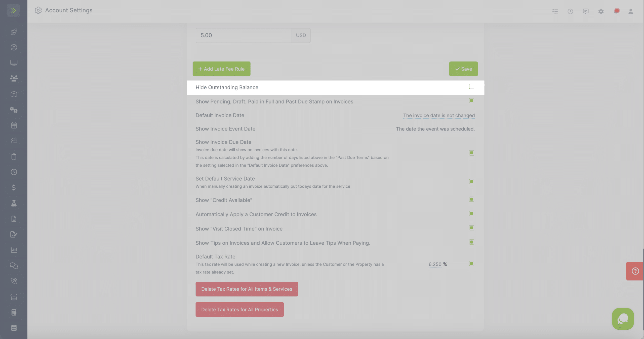Open the calendar grid icon in sidebar
Screen dimensions: 644x339
pos(14,125)
